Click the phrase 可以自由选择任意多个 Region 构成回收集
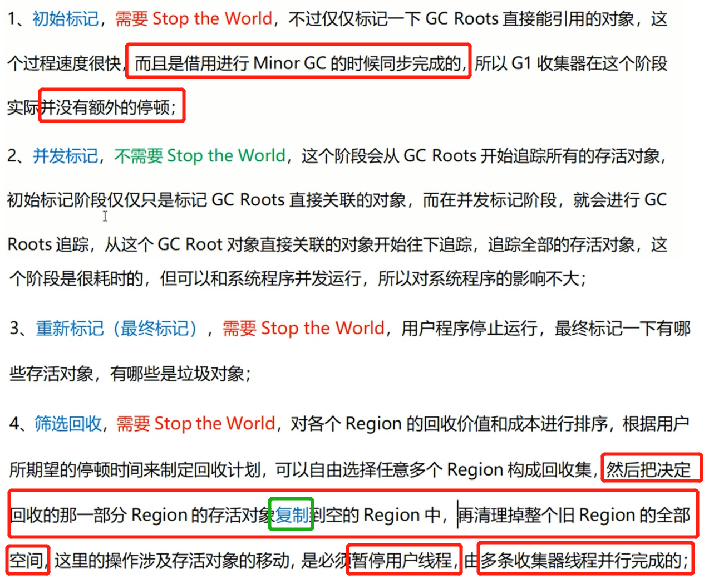Image resolution: width=709 pixels, height=588 pixels. 433,470
